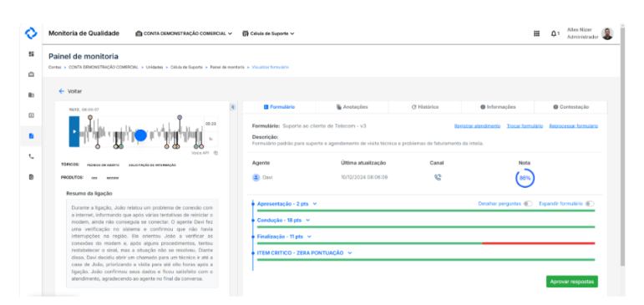Open the square badge icon in sidebar
644x305 pixels.
31,115
